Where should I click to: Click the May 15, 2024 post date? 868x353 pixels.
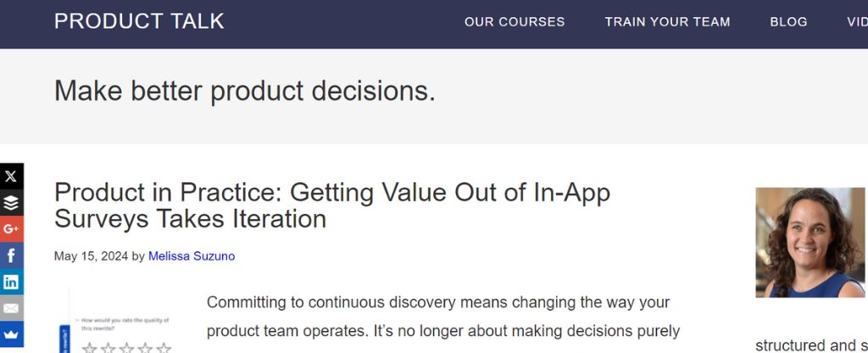[92, 256]
